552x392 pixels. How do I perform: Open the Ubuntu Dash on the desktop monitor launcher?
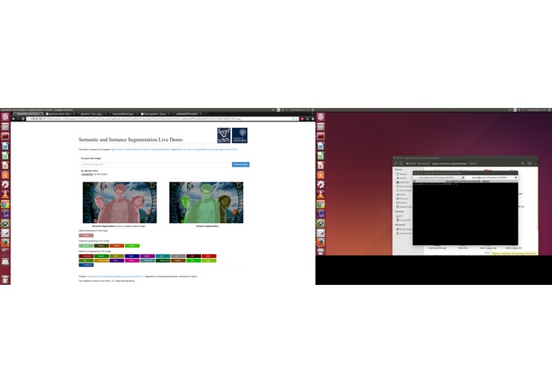[x=320, y=117]
